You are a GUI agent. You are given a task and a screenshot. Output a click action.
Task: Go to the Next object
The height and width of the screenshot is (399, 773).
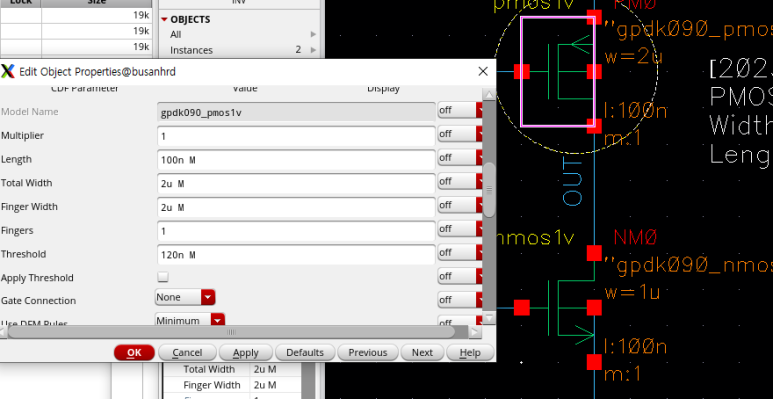click(x=422, y=353)
